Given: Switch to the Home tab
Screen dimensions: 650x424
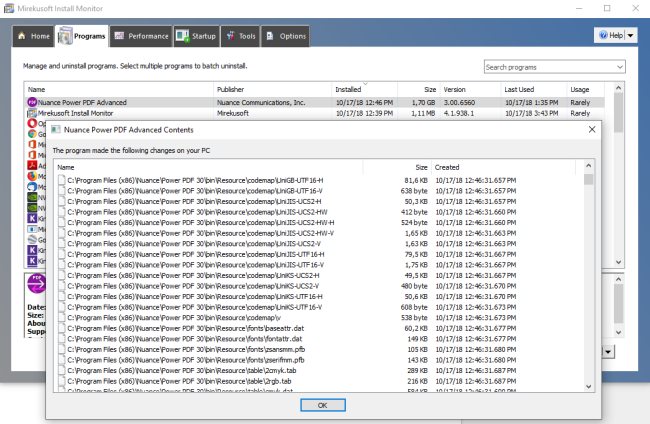Looking at the screenshot, I should 34,36.
